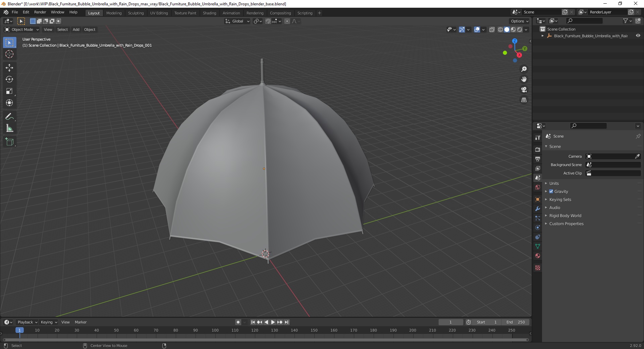Switch to the Shading workspace tab
This screenshot has width=644, height=349.
(x=209, y=13)
